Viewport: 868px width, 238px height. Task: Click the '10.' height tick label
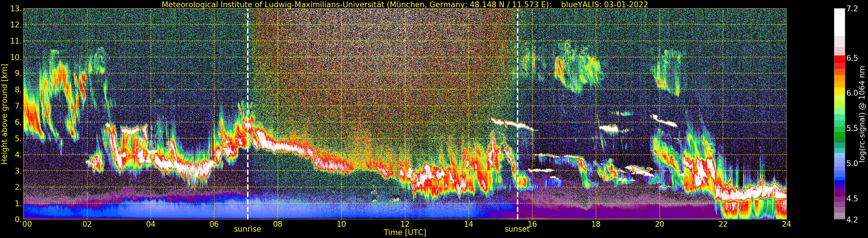pos(16,57)
